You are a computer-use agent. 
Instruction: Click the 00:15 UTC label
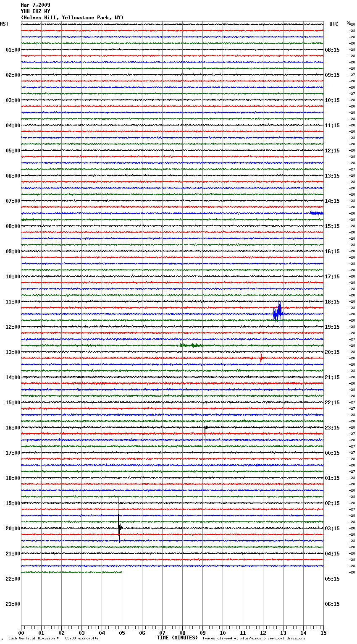332,453
